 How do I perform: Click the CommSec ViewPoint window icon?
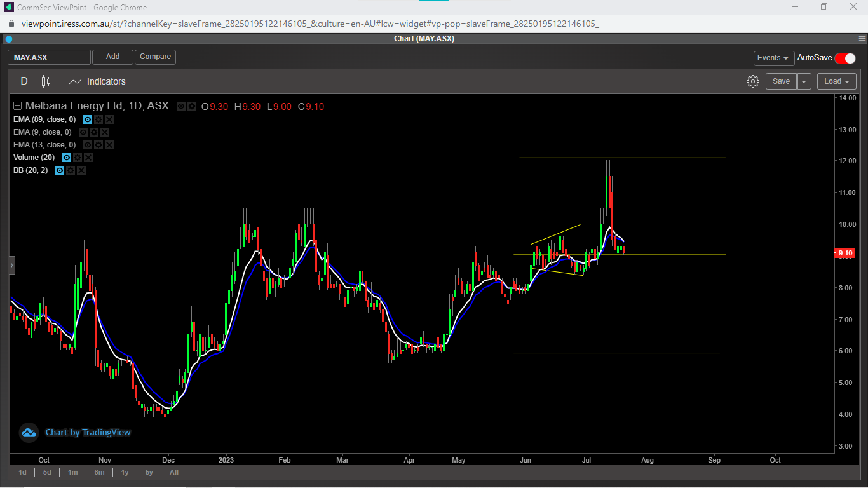(x=9, y=7)
